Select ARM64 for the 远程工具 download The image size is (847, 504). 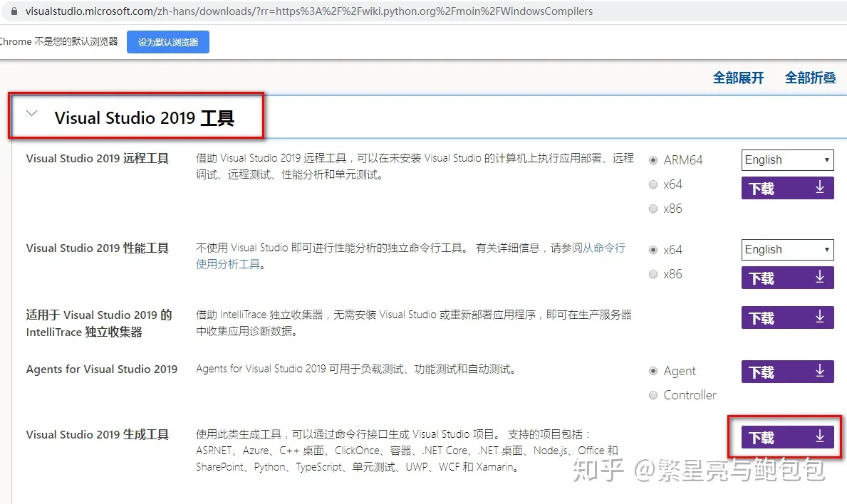pos(653,160)
